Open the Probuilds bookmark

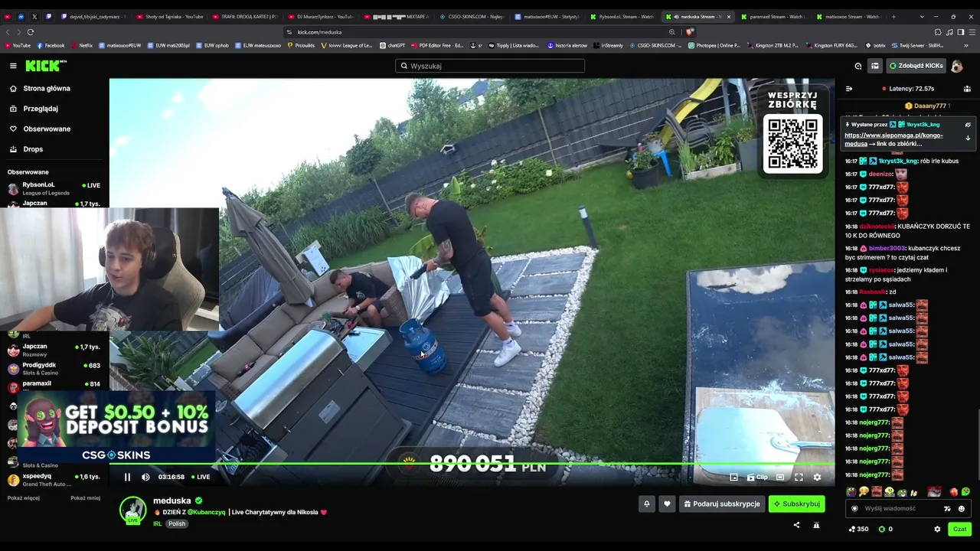click(301, 45)
